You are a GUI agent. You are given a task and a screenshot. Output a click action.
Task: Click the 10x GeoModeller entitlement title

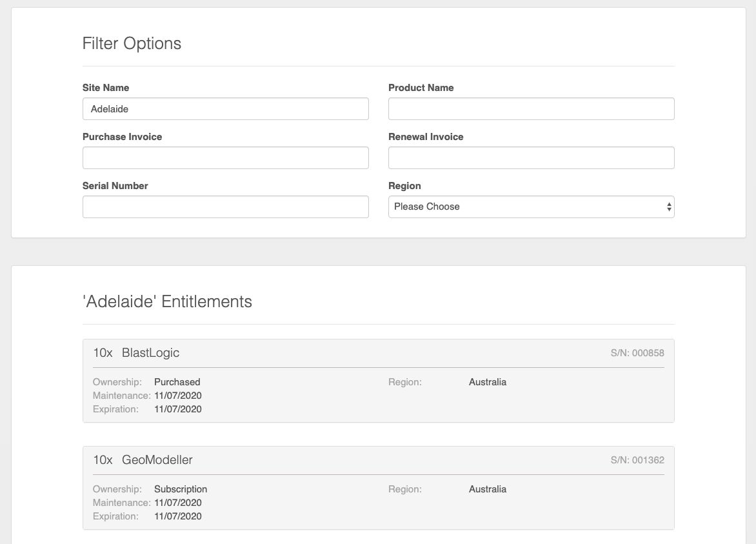tap(143, 460)
